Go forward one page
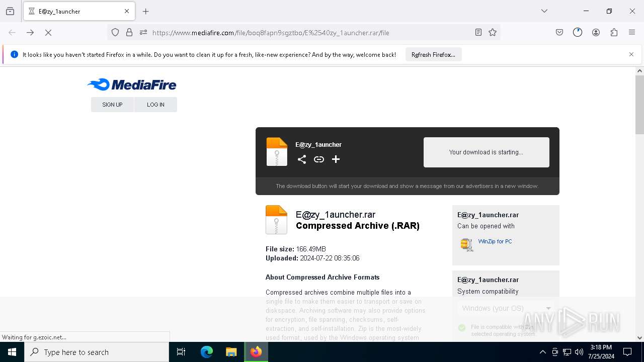The image size is (644, 362). pos(30,32)
